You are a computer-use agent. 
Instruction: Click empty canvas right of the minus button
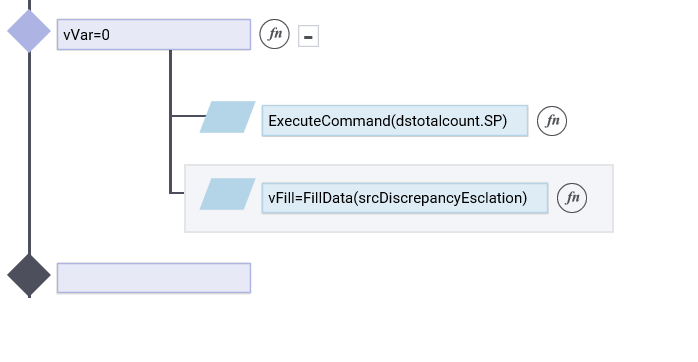point(490,36)
